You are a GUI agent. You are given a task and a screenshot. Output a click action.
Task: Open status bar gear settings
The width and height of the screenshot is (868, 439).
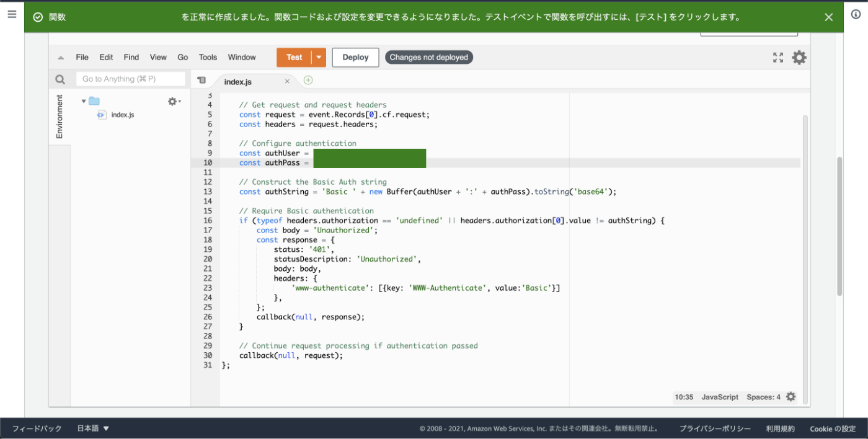pyautogui.click(x=790, y=397)
